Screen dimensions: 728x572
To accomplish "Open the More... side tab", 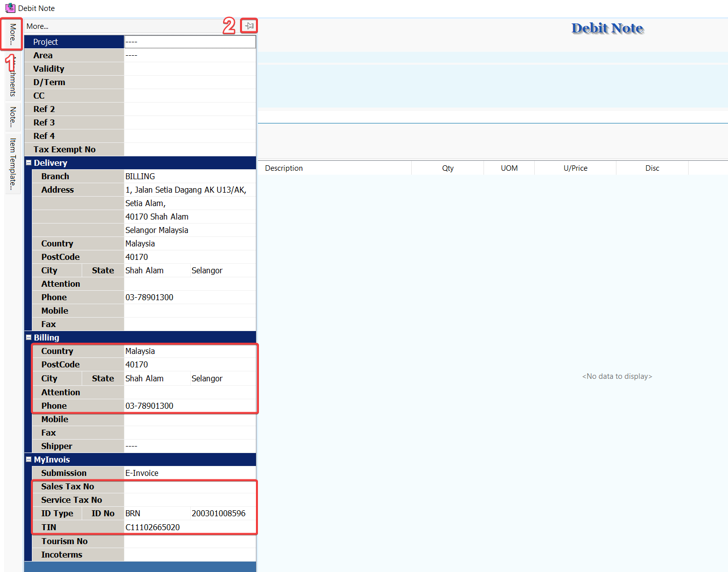I will [12, 34].
